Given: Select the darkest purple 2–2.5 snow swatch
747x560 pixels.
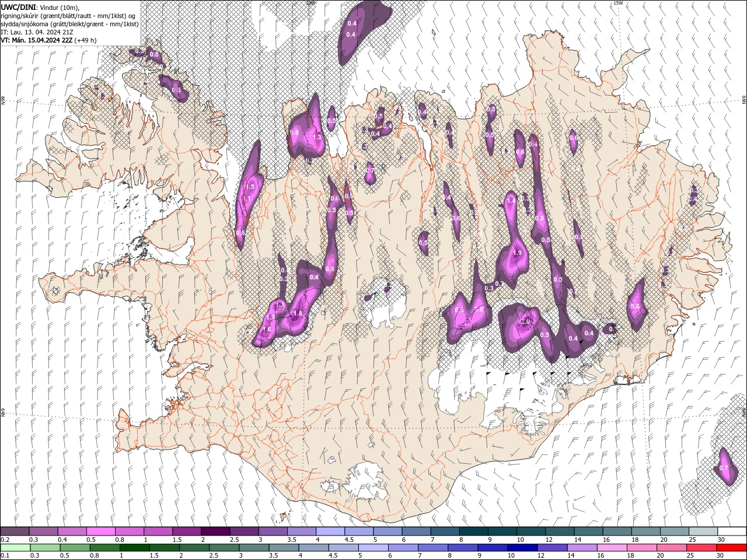Looking at the screenshot, I should (x=215, y=531).
